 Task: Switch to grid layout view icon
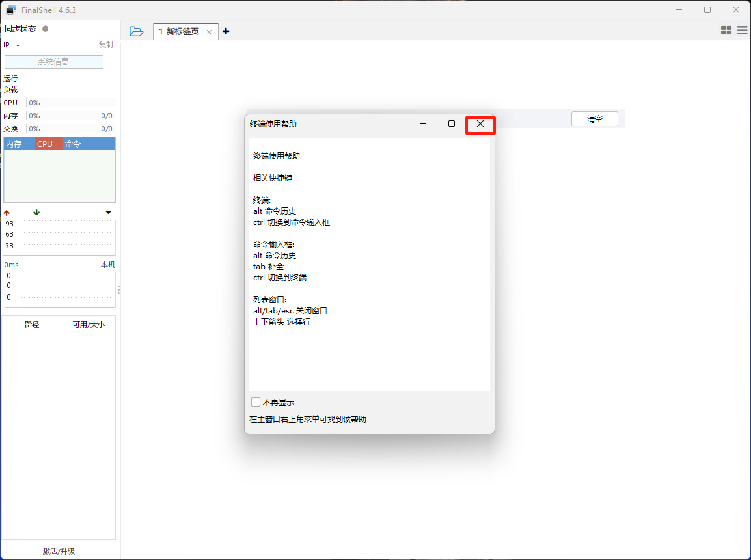point(726,31)
